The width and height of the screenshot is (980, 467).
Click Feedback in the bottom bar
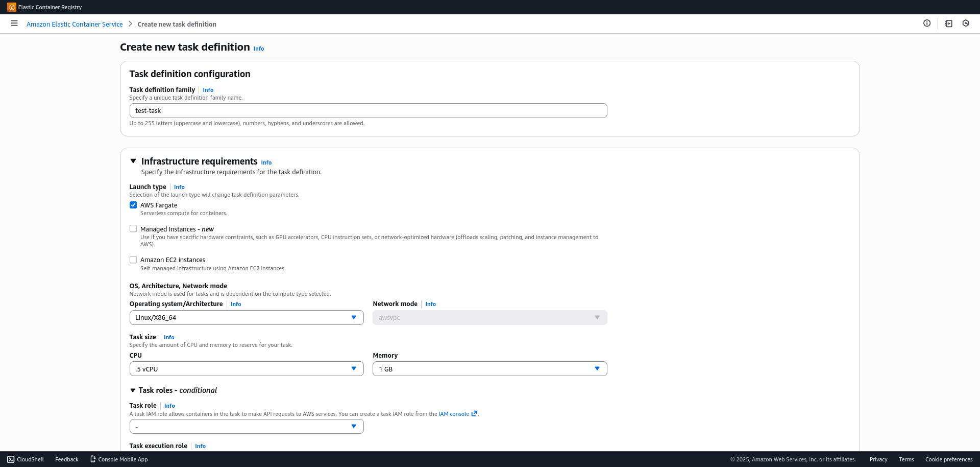click(x=66, y=459)
